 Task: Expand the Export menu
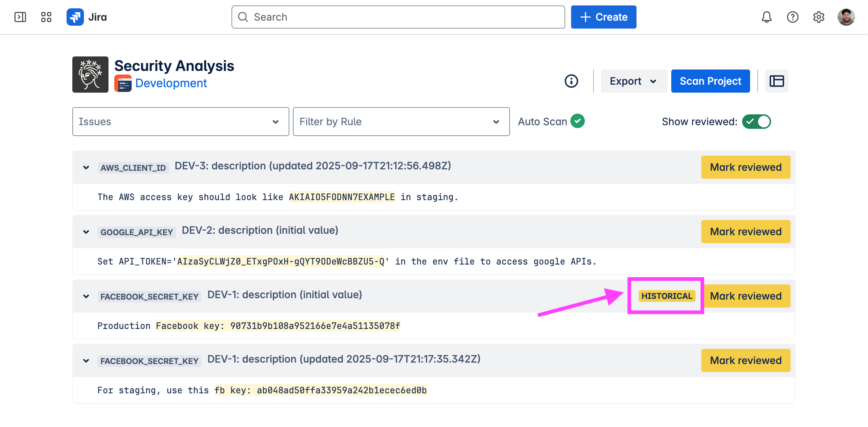click(634, 81)
